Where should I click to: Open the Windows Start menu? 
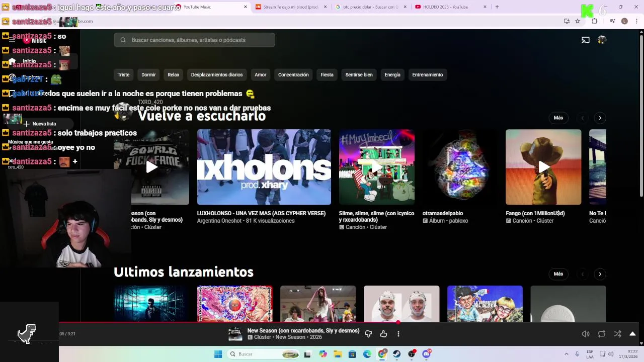218,354
